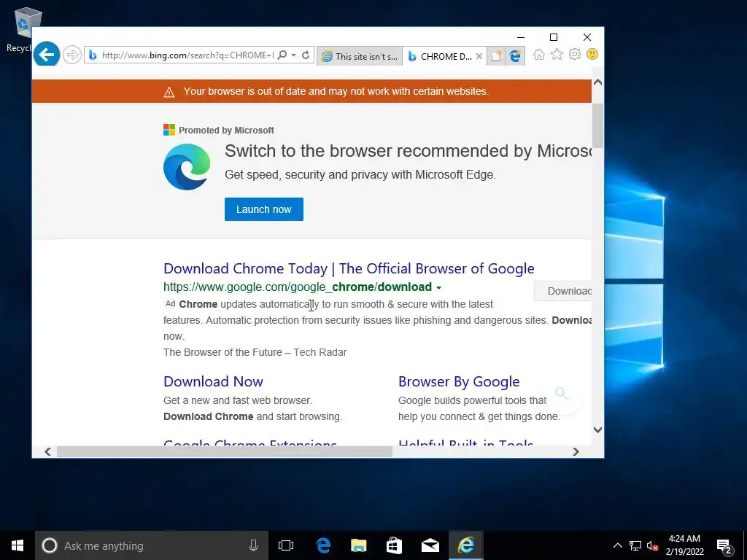This screenshot has width=747, height=560.
Task: Click the address bar URL field
Action: (187, 55)
